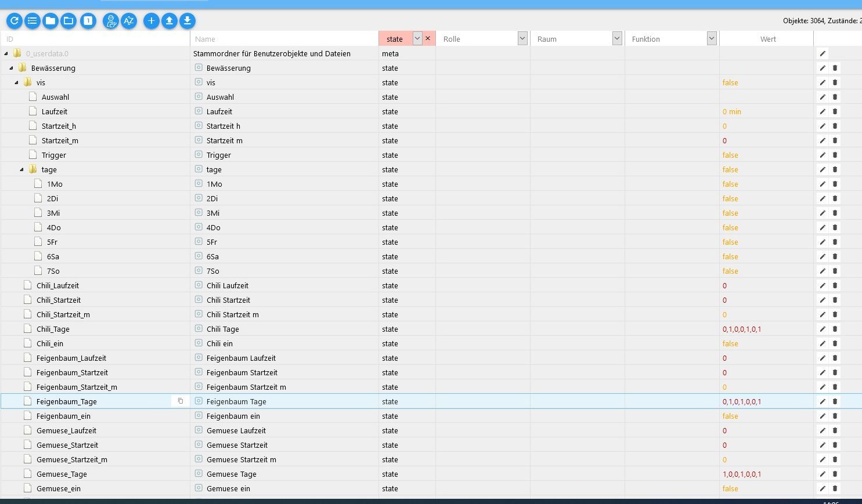Click false value in Trigger row

click(730, 155)
